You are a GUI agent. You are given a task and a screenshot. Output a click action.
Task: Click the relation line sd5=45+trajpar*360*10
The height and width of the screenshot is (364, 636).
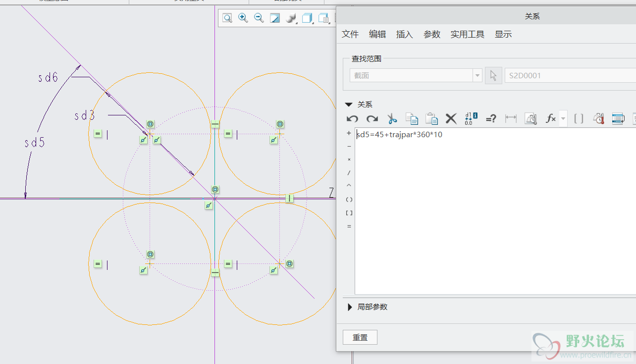point(400,135)
